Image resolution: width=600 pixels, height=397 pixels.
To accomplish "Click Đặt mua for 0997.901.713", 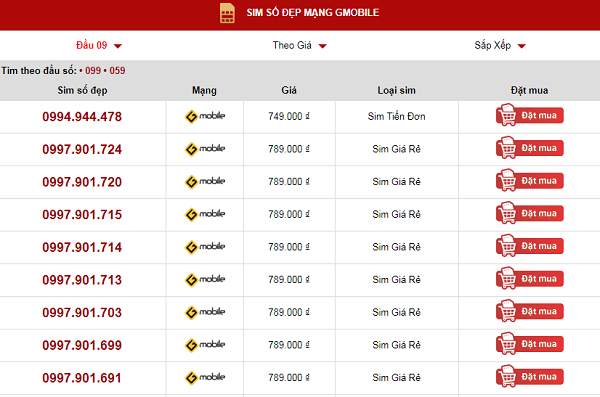I will coord(530,278).
